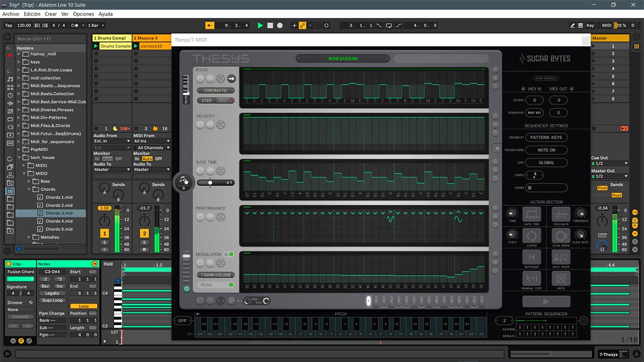Screen dimensions: 644x362
Task: Expand the hiphop_midi folder
Action: pyautogui.click(x=19, y=54)
